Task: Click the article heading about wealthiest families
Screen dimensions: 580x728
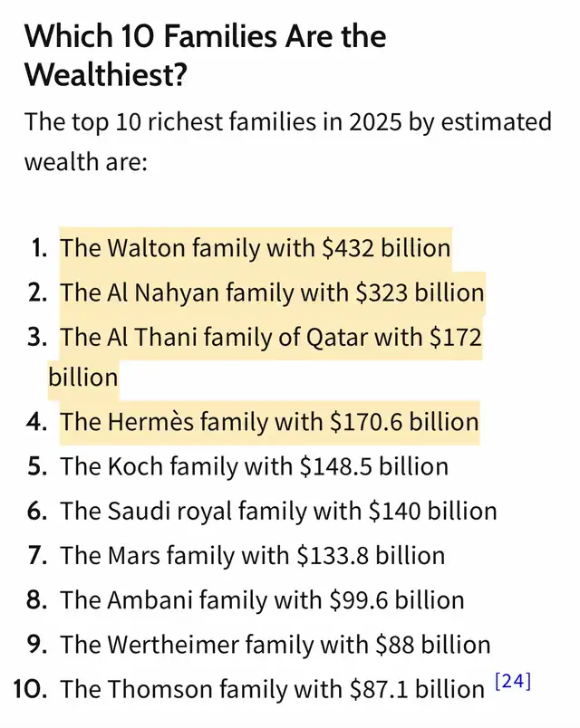Action: pyautogui.click(x=205, y=55)
